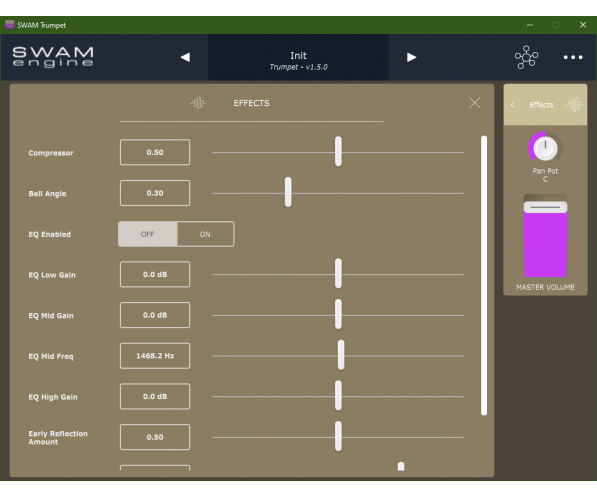Screen dimensions: 597x497
Task: Switch EQ Enabled to OFF
Action: pos(147,234)
